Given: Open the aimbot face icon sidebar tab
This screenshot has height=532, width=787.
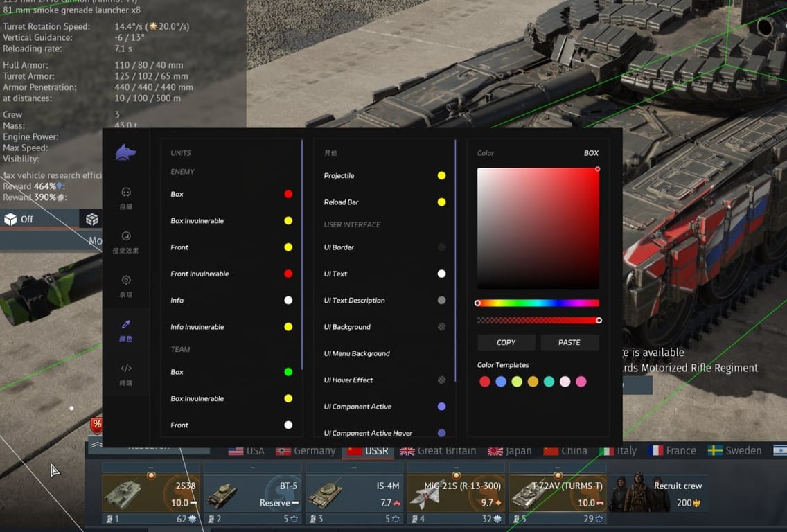Looking at the screenshot, I should 126,197.
